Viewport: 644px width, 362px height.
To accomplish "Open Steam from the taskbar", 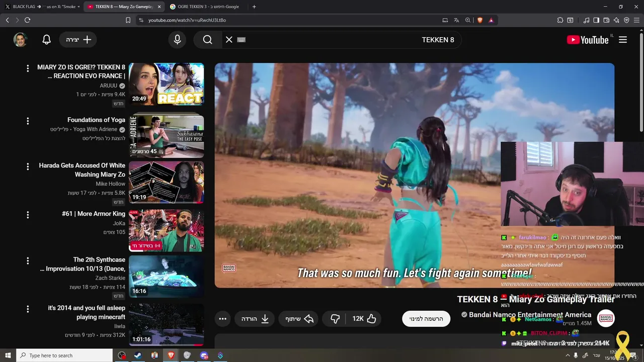I will pos(137,355).
